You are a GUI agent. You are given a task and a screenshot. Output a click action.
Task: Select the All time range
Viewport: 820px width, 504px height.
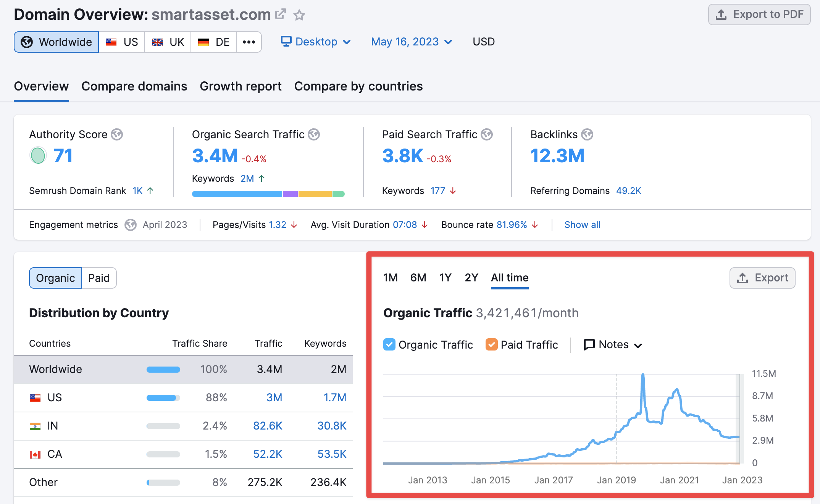(510, 278)
